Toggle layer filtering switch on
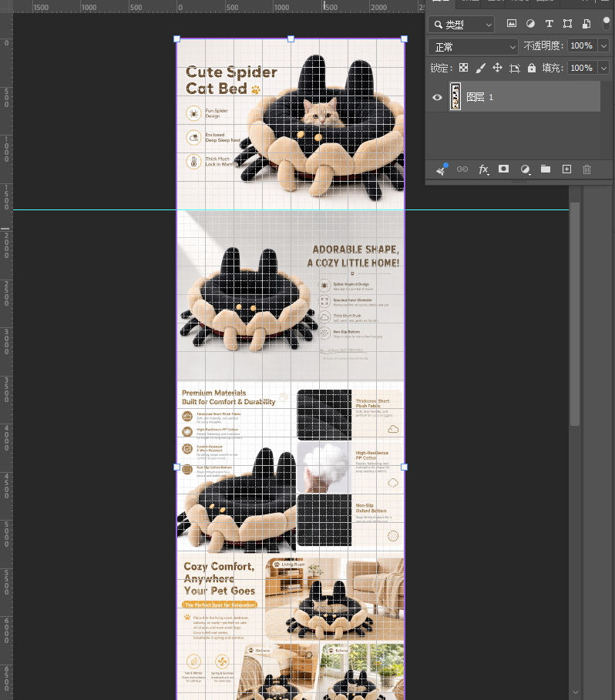Viewport: 615px width, 700px height. coord(606,23)
